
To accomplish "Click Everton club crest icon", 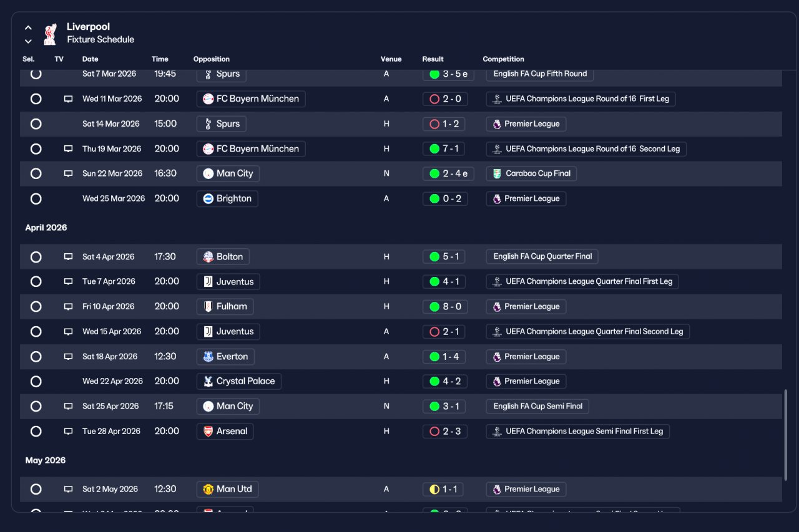I will click(208, 357).
